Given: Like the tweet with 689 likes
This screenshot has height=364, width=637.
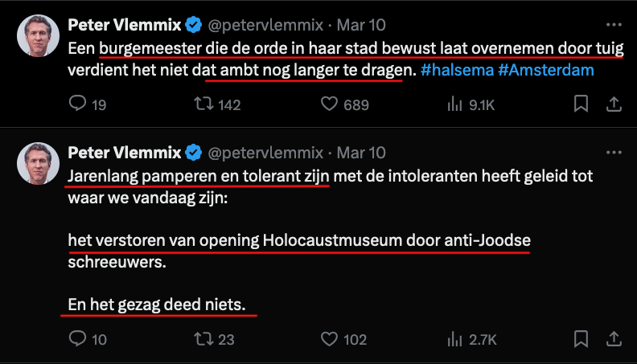Looking at the screenshot, I should coord(328,104).
